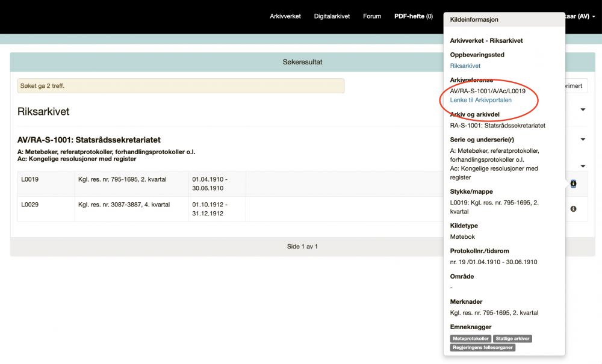Select the Statlige arkiver emneknagg tag
Viewport: 602px width, 364px height.
tap(512, 338)
